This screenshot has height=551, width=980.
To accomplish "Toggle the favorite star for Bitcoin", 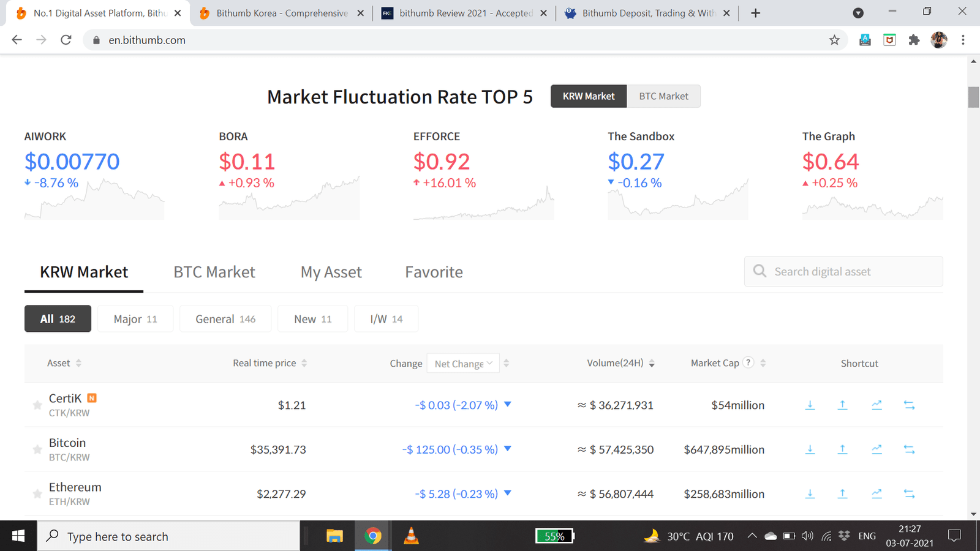I will coord(37,449).
